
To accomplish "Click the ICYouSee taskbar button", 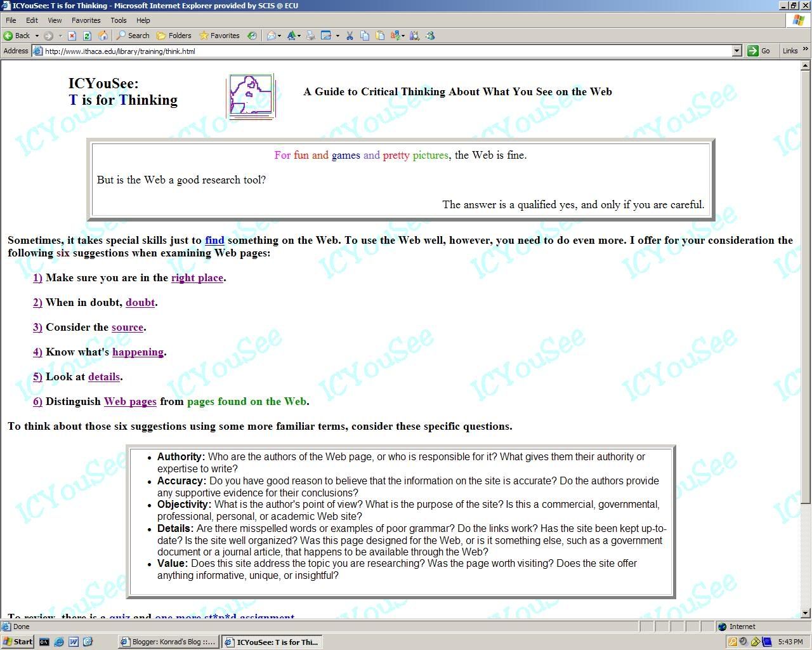I will [x=272, y=642].
